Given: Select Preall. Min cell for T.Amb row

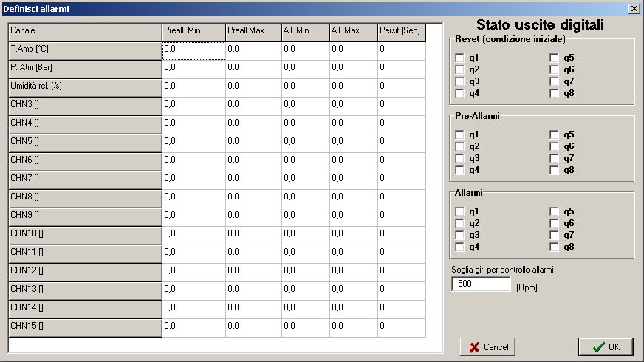Looking at the screenshot, I should tap(193, 49).
